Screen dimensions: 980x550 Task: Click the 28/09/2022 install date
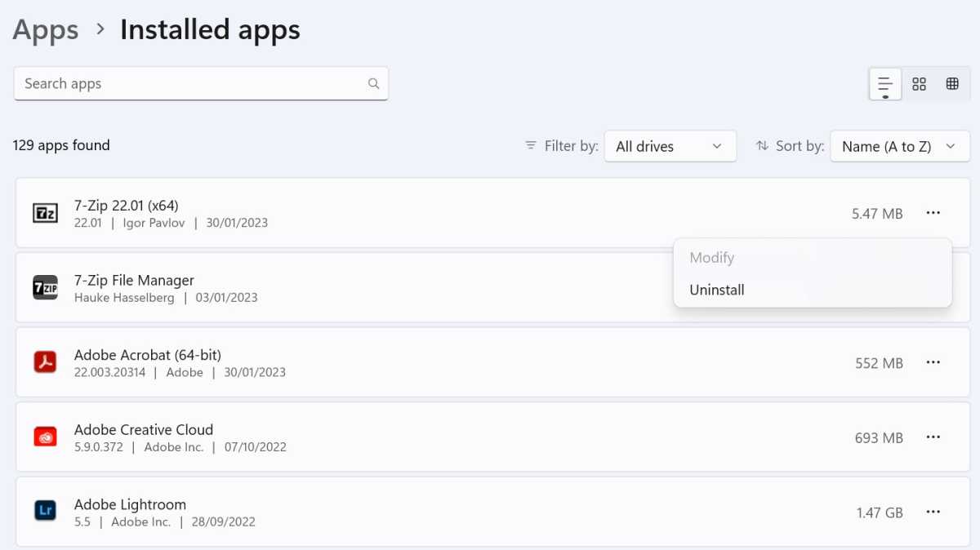[223, 522]
